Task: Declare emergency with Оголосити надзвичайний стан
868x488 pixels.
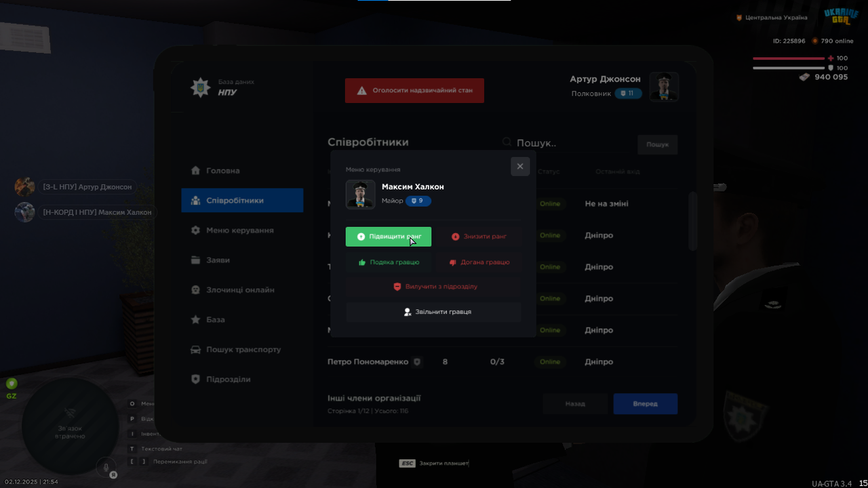Action: (x=414, y=90)
